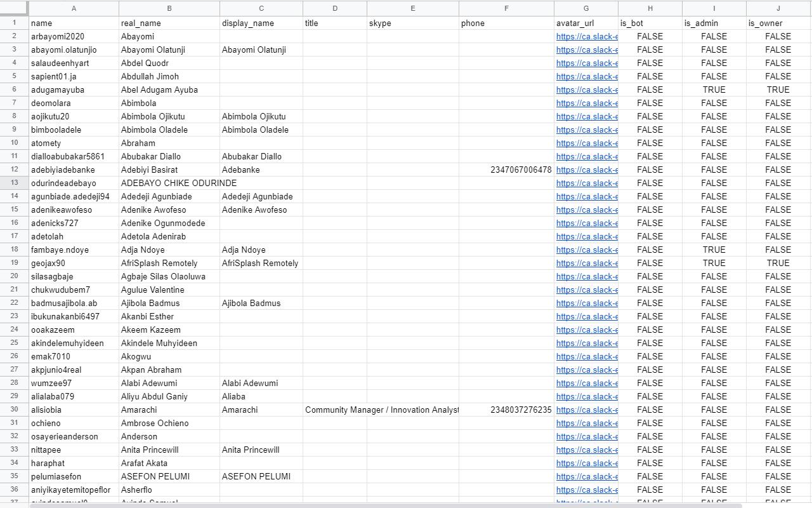Select cell 'Akanbi Esther'
Image resolution: width=812 pixels, height=508 pixels.
click(169, 316)
